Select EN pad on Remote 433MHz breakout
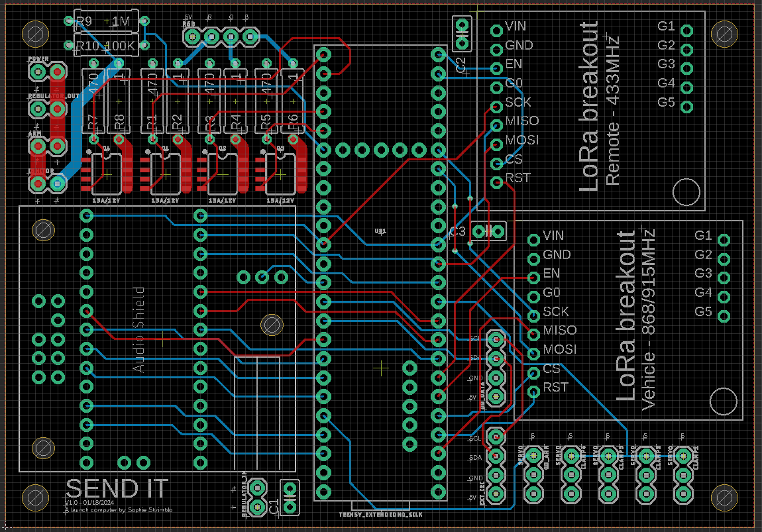 point(496,68)
